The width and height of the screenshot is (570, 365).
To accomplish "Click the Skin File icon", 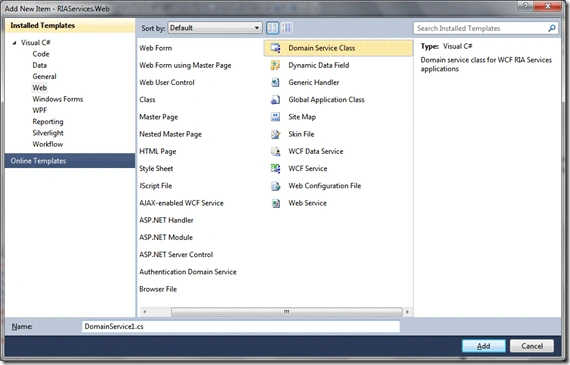I will coord(276,134).
